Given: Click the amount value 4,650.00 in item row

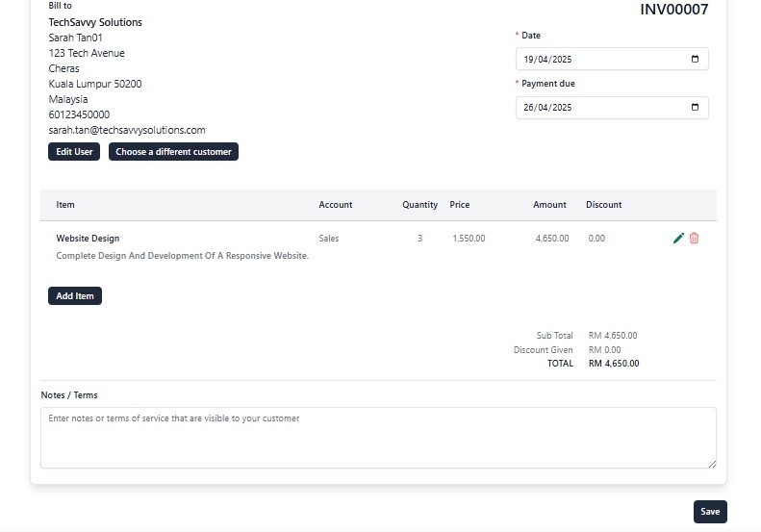Looking at the screenshot, I should click(552, 239).
